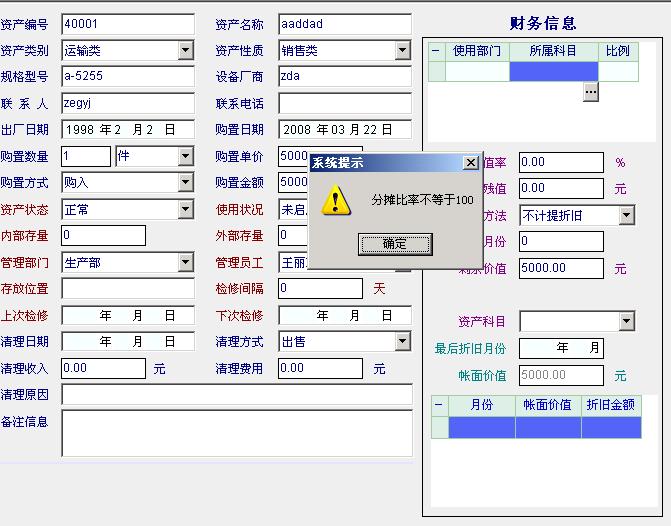Expand the depreciation method 不计提折旧 dropdown

tap(626, 215)
